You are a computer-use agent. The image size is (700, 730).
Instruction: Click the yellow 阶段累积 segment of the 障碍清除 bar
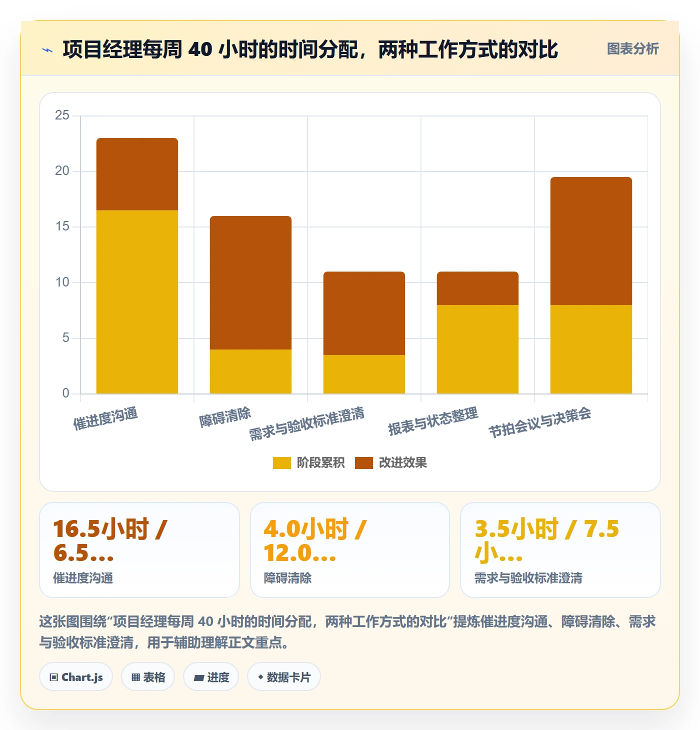[x=250, y=371]
